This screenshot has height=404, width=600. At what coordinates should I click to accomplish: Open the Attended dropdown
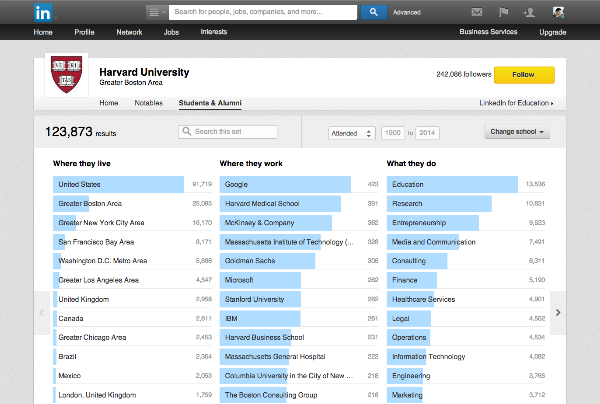(x=352, y=133)
